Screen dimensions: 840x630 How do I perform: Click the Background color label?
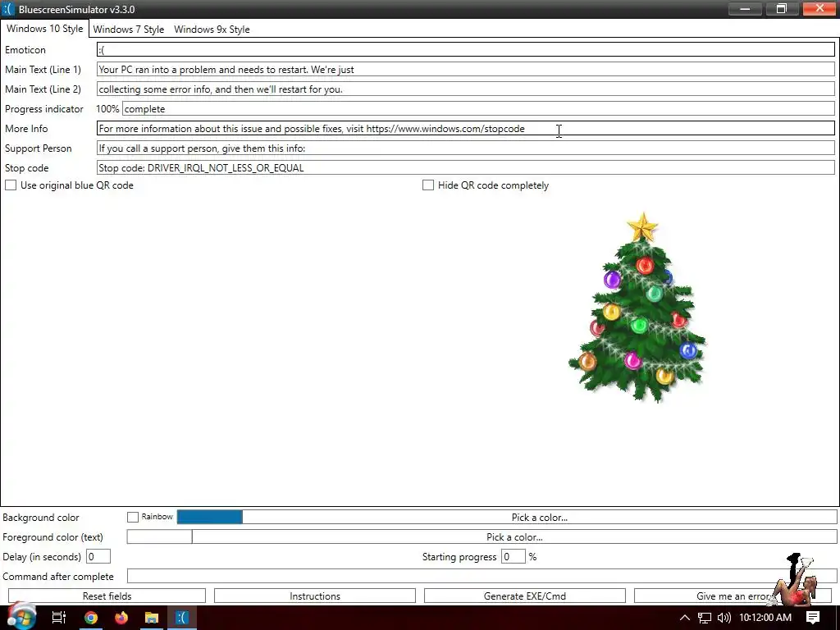click(41, 518)
